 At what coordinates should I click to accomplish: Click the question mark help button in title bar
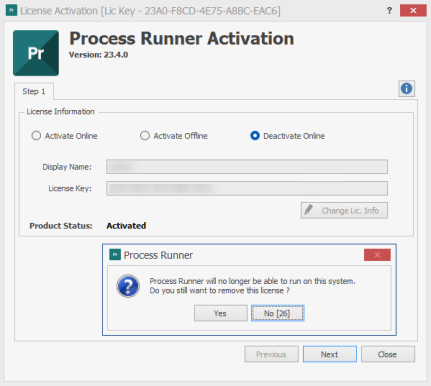click(389, 11)
